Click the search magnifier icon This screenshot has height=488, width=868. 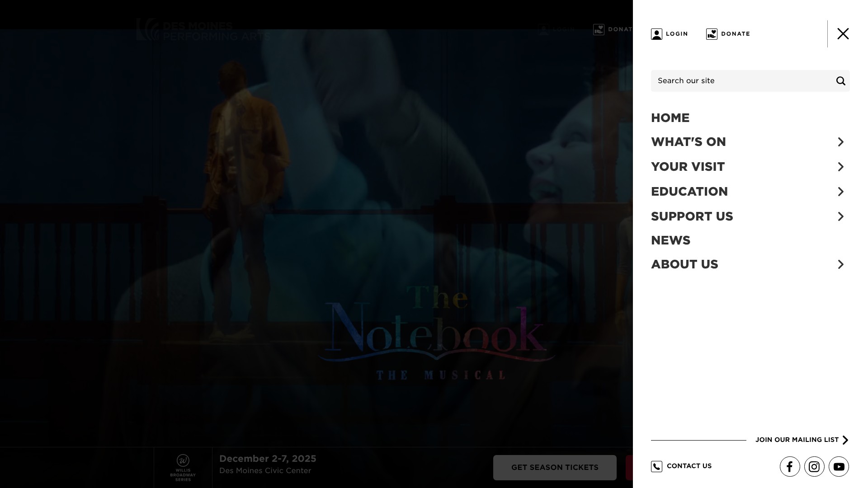840,81
